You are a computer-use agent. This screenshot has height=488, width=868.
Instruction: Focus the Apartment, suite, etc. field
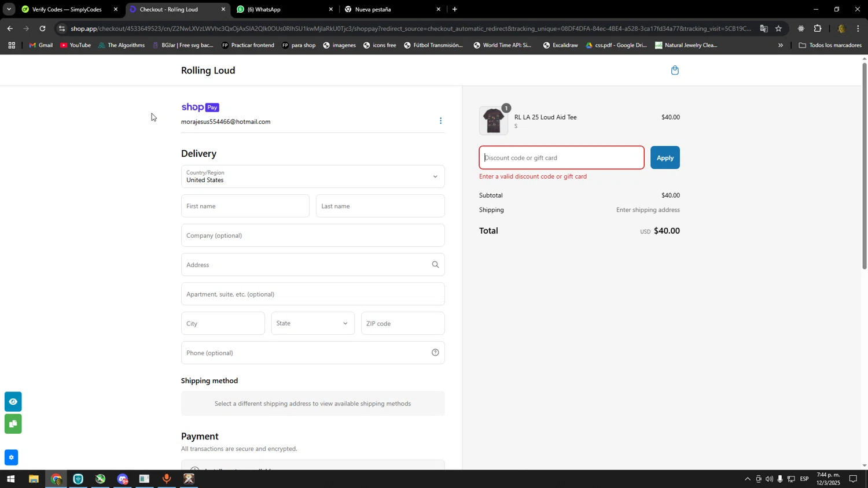point(313,294)
